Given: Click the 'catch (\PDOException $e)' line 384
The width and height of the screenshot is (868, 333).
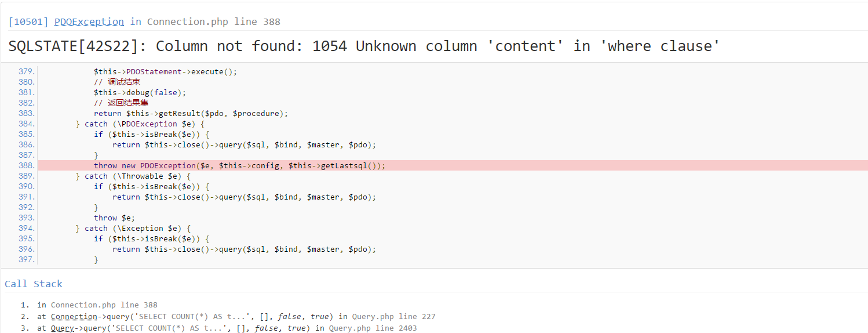Looking at the screenshot, I should [x=140, y=124].
